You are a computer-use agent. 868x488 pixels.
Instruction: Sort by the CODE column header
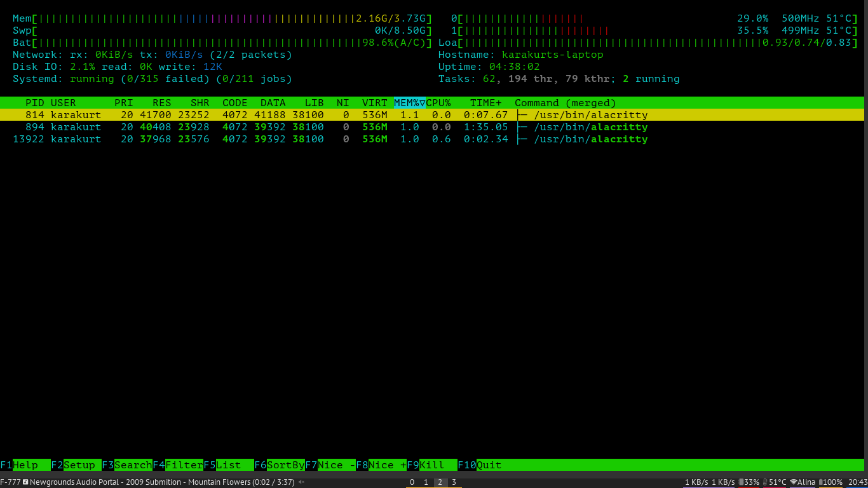point(235,103)
